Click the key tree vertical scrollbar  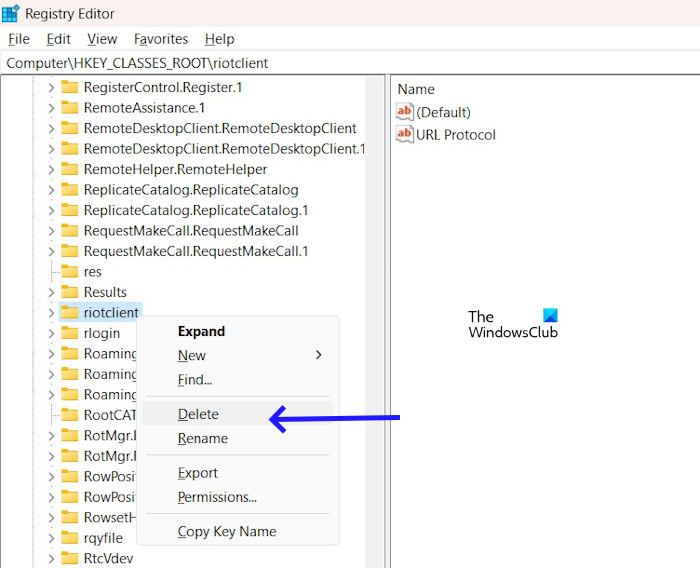tap(374, 322)
